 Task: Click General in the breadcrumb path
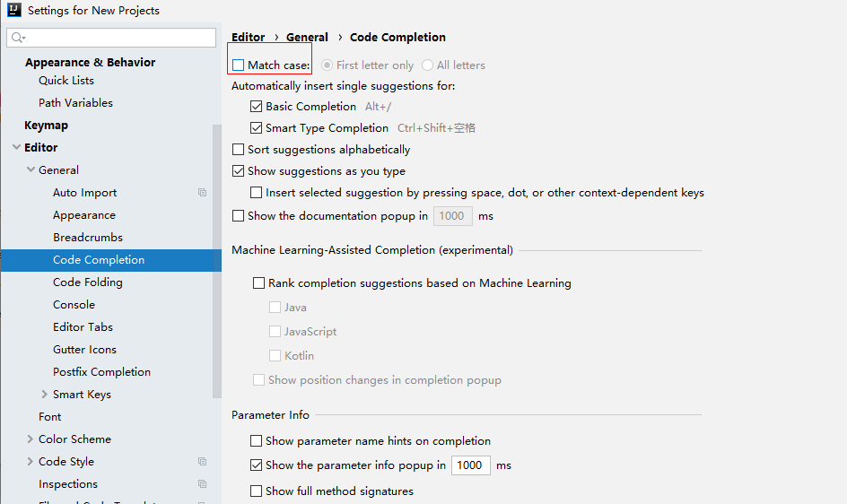(x=307, y=38)
